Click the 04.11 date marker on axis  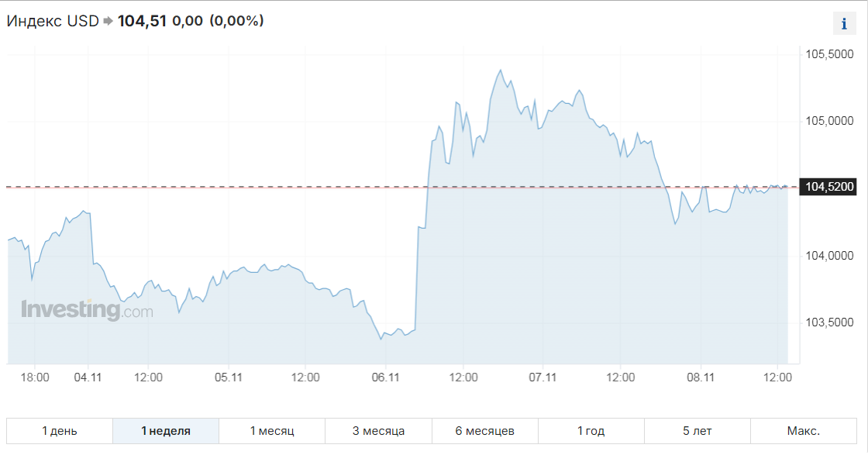(x=88, y=377)
